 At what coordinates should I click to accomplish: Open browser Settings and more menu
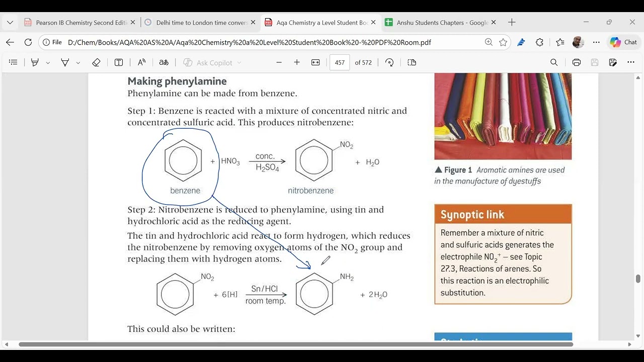[x=596, y=42]
